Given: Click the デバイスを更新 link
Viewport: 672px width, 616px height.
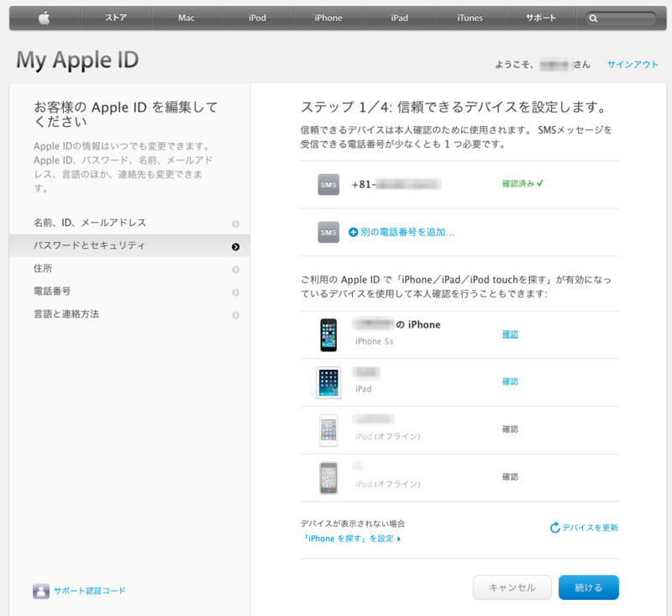Looking at the screenshot, I should 590,528.
